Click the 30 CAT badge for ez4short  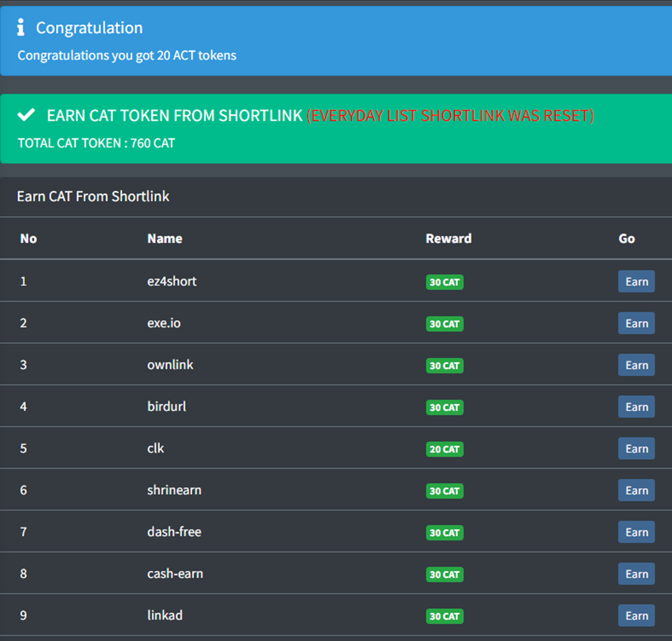pos(445,282)
